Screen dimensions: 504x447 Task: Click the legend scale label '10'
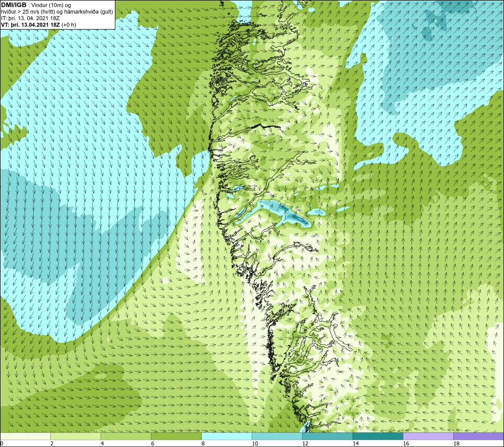pos(255,443)
